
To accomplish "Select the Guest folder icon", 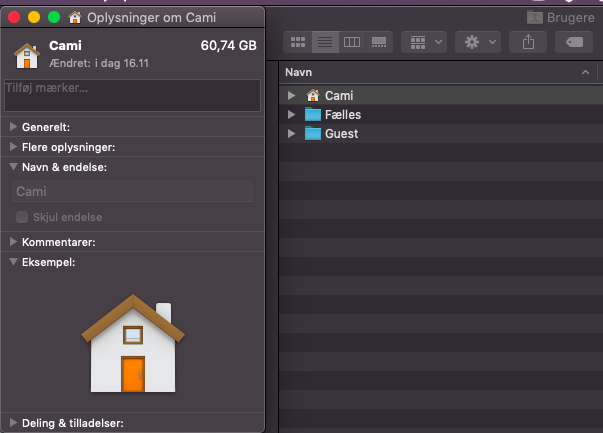I will [x=313, y=133].
